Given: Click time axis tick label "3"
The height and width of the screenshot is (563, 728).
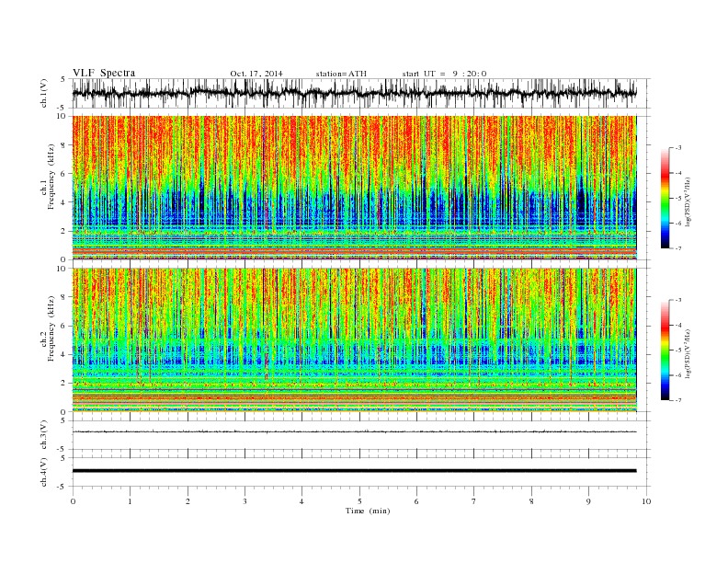Looking at the screenshot, I should pos(245,501).
